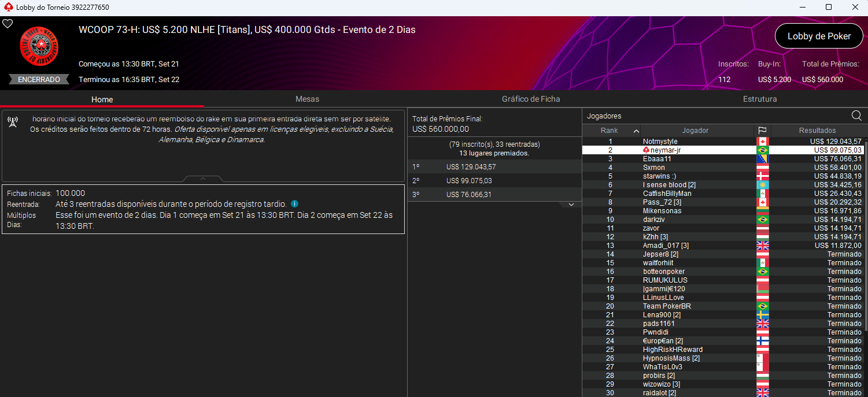868x397 pixels.
Task: Click the favorite heart icon
Action: tap(8, 24)
